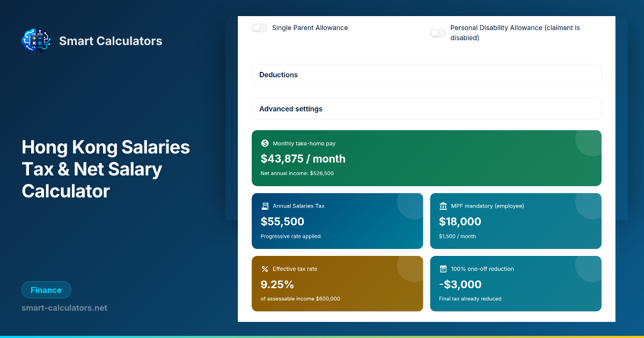The image size is (644, 338).
Task: Click the $1,500 / month text
Action: click(x=457, y=236)
